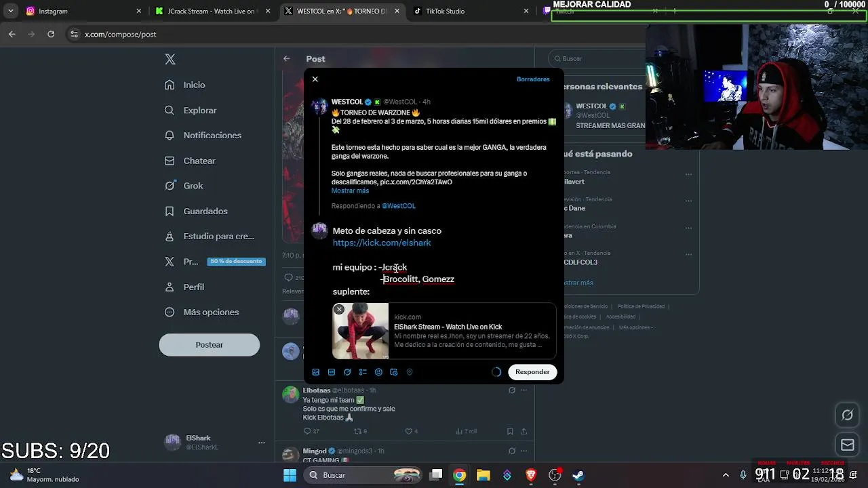Remove the kick.com link preview card
Screen dimensions: 868x488
(x=339, y=310)
